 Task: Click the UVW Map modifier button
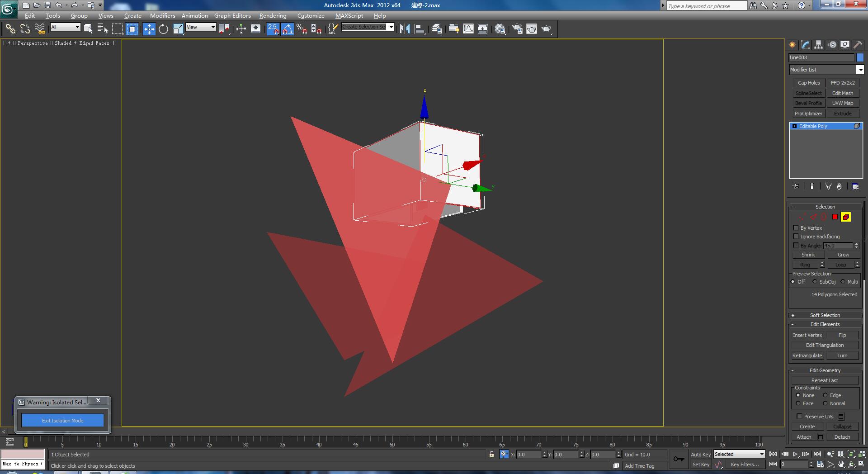point(843,103)
